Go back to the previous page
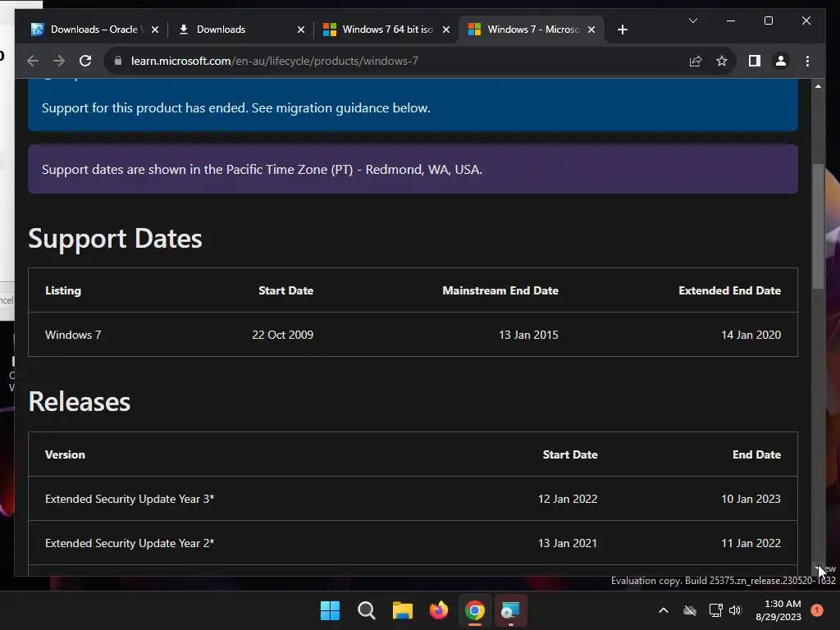 [x=33, y=61]
